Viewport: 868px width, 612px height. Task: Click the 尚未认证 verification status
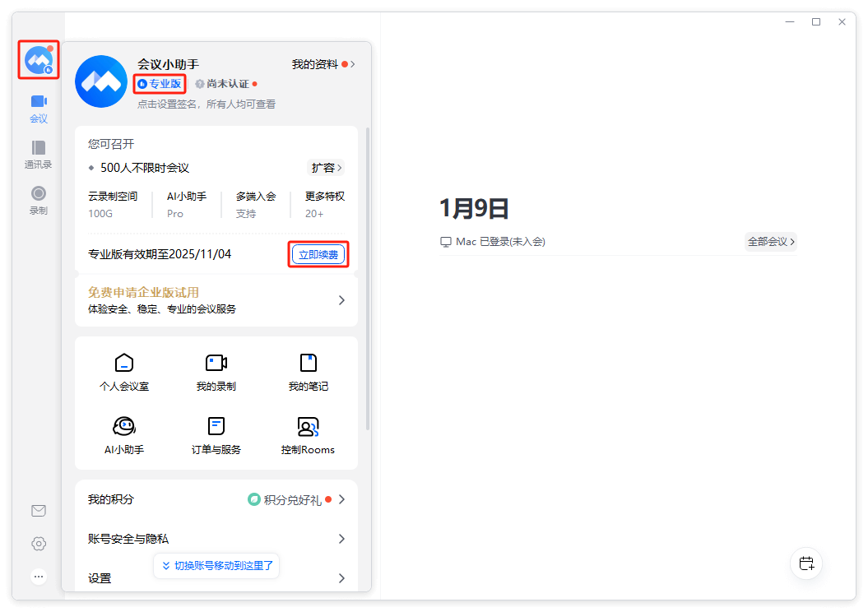(x=226, y=84)
